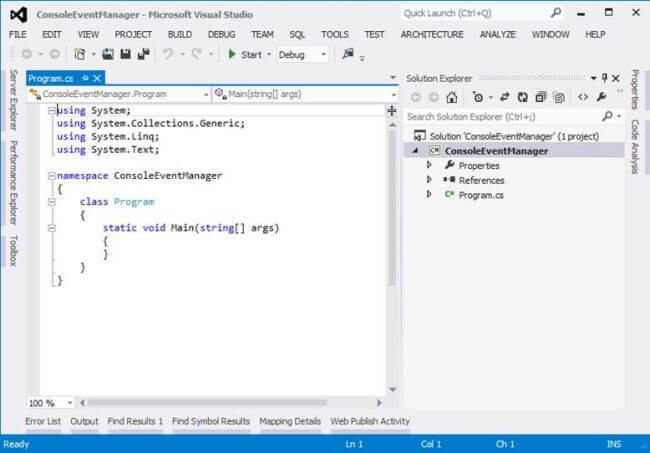Close the Solution Explorer panel
The image size is (650, 453).
[616, 78]
